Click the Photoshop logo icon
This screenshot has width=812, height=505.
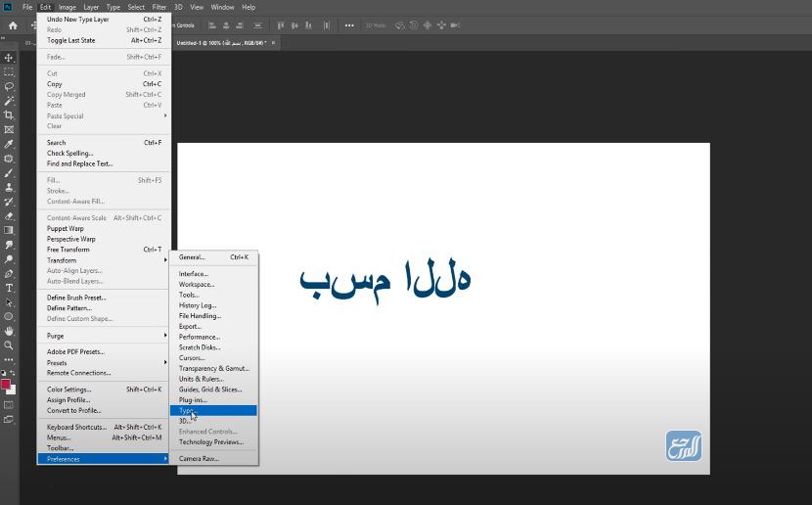tap(8, 7)
